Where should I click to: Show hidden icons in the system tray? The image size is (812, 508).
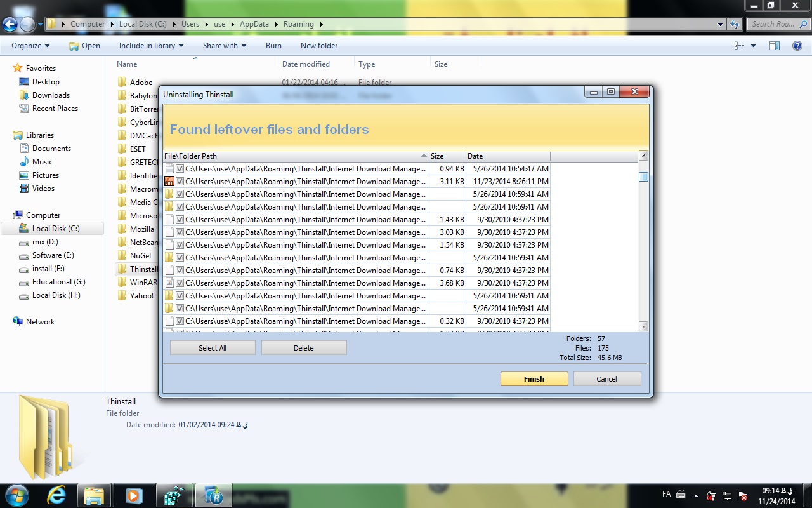tap(697, 495)
